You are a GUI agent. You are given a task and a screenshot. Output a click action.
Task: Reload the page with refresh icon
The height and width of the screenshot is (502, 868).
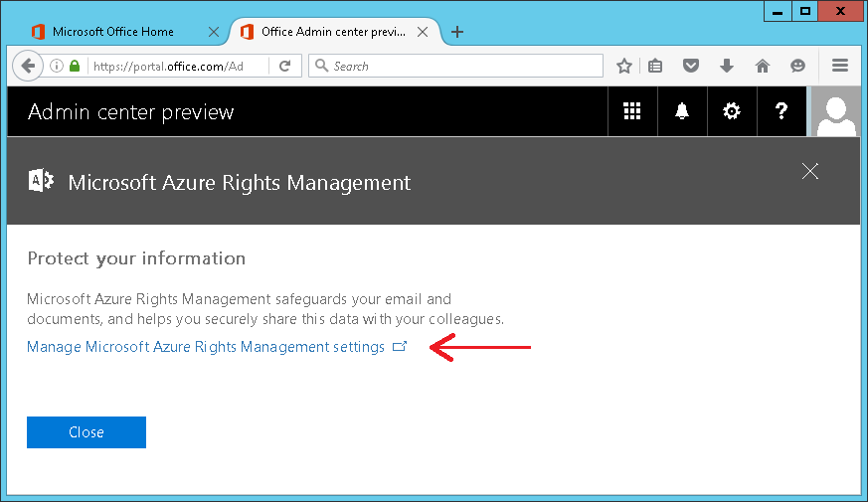click(x=285, y=67)
